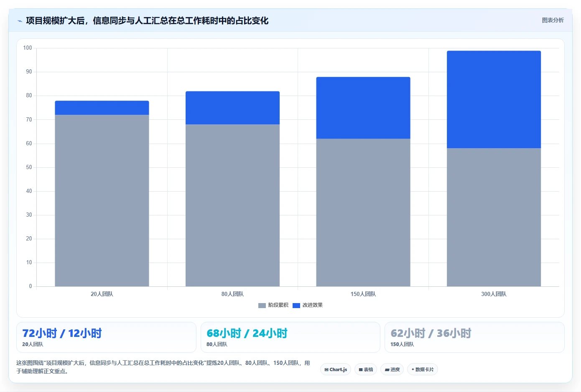Click the description paragraph starting 这张图围绕

[x=163, y=367]
